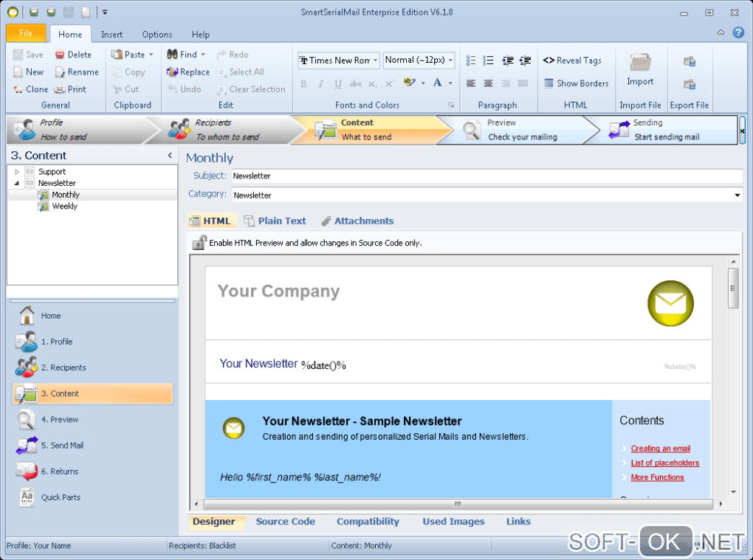Open 1. Profile in sidebar navigation
This screenshot has width=753, height=560.
[57, 342]
